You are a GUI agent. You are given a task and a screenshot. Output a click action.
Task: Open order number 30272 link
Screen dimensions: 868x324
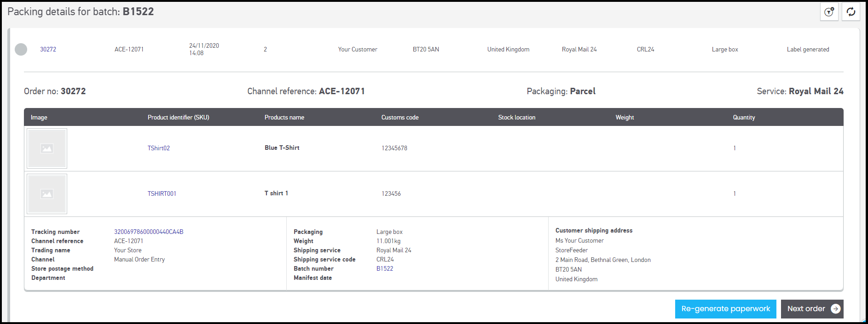tap(48, 49)
